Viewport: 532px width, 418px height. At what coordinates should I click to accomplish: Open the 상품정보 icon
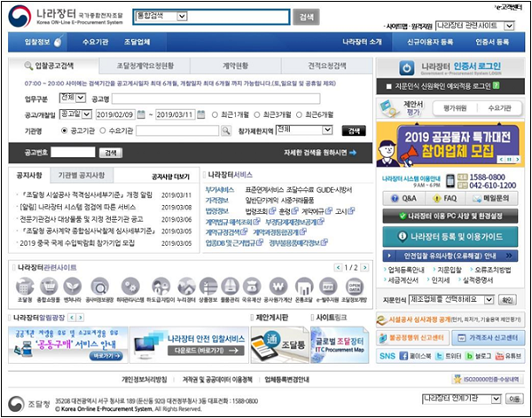(208, 287)
